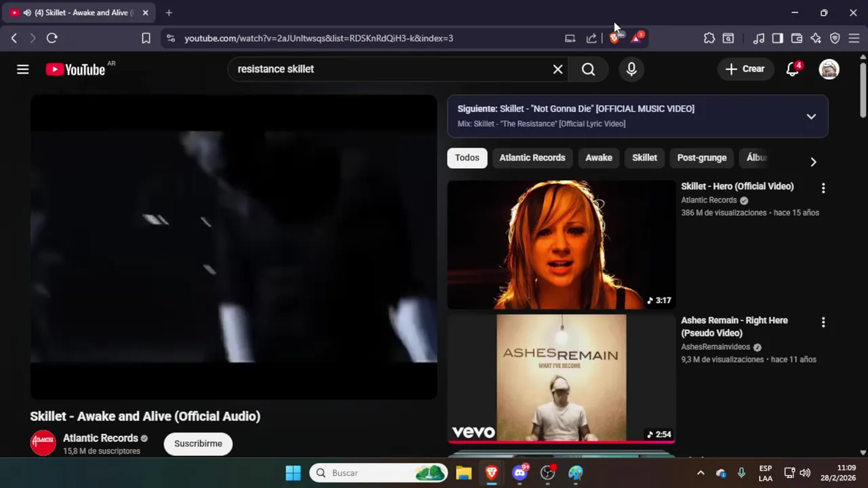Open the YouTube hamburger guide menu
868x488 pixels.
23,69
